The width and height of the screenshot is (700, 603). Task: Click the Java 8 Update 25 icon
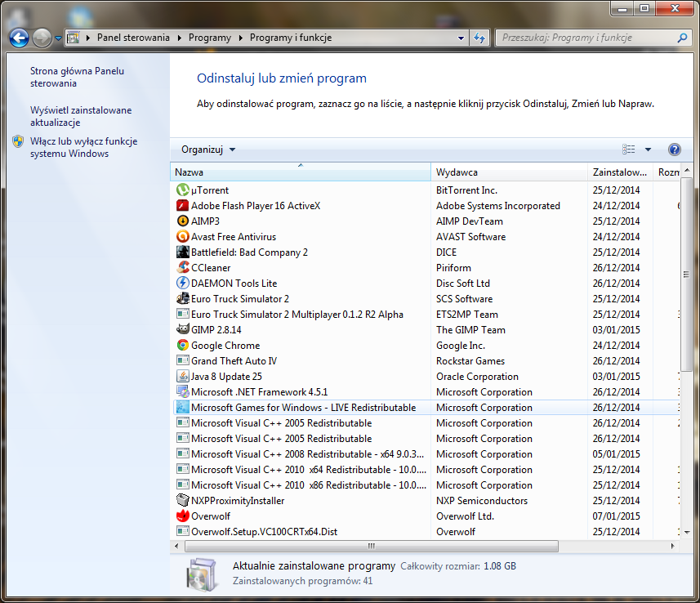pyautogui.click(x=183, y=376)
